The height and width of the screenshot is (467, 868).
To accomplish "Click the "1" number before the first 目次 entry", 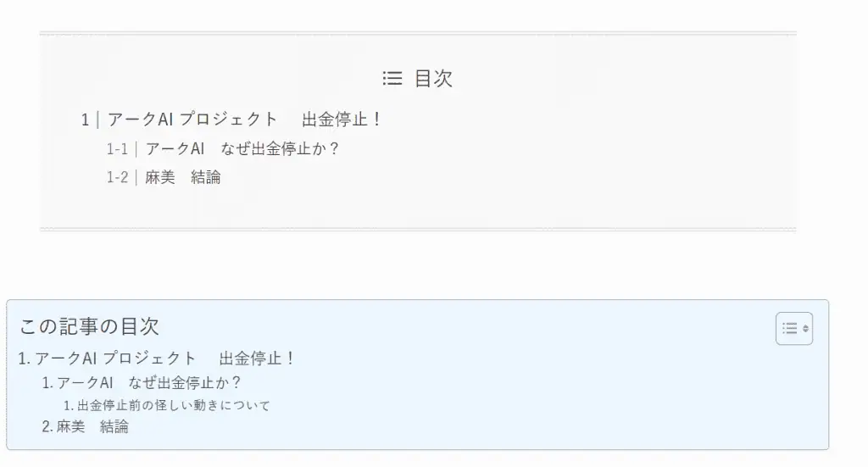I will pos(85,120).
